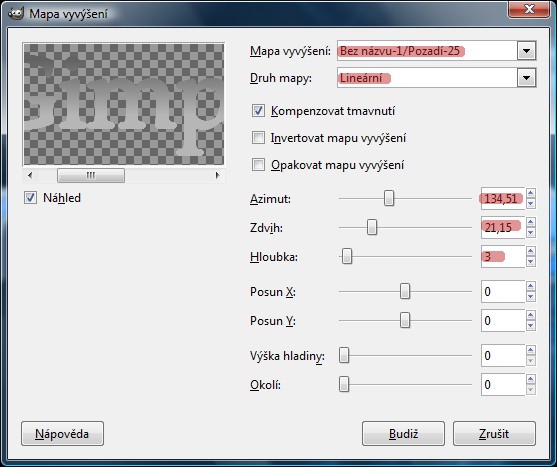Increase Posun Y value with up arrow

(x=531, y=315)
